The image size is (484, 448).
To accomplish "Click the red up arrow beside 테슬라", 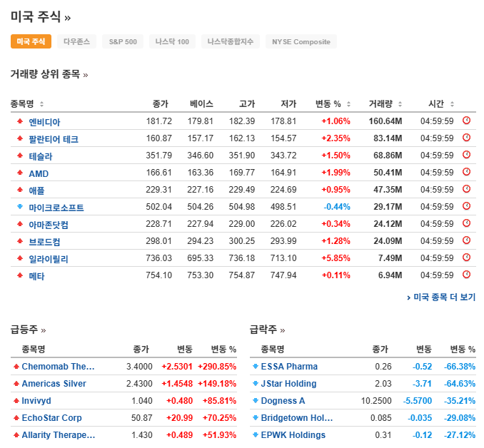I will pyautogui.click(x=20, y=156).
